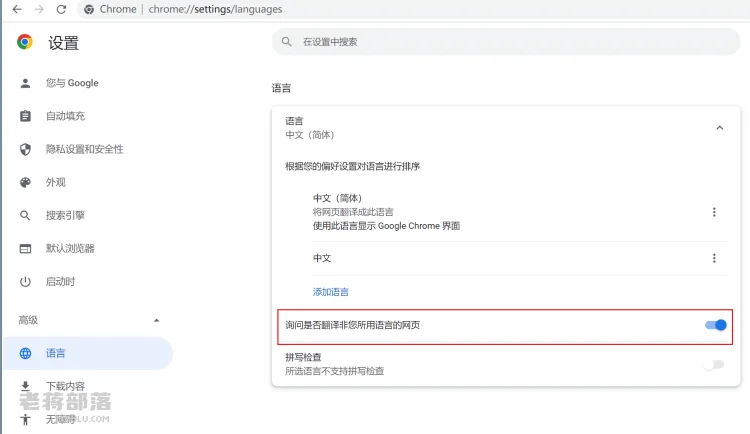This screenshot has width=750, height=434.
Task: Click the palette icon for 外观
Action: coord(25,182)
